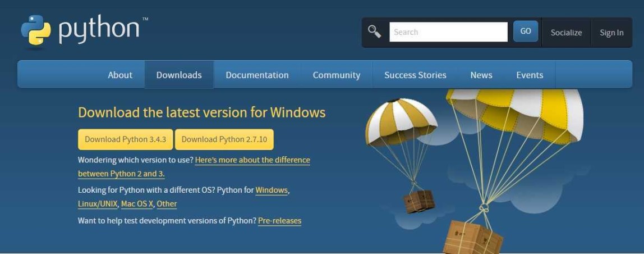This screenshot has height=254, width=644.
Task: Click Download Python 2.7.10 button
Action: (224, 139)
